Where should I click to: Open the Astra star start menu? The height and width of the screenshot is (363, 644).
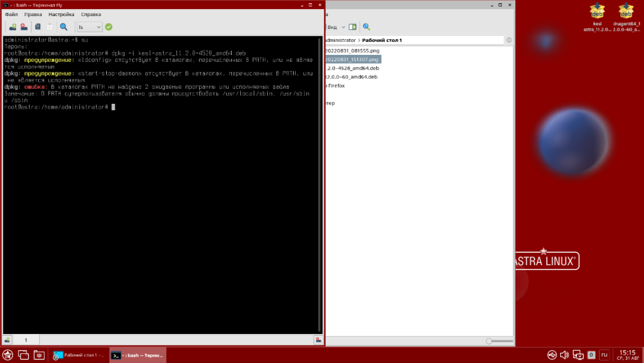pos(8,355)
